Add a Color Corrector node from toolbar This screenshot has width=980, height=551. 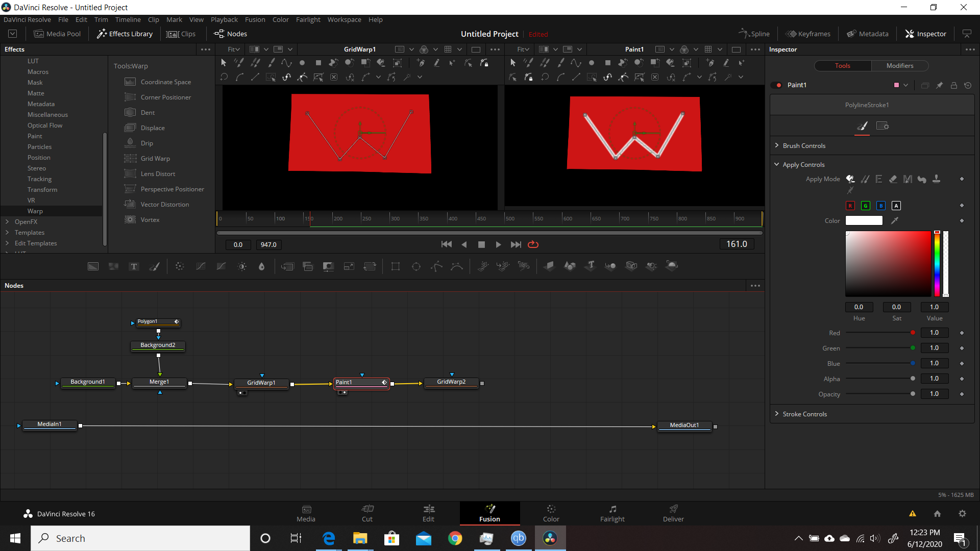click(180, 266)
